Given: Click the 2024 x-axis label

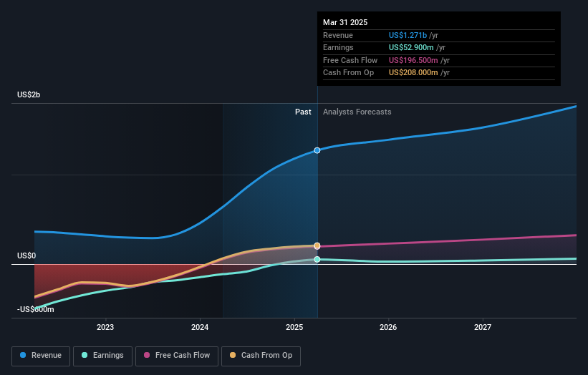Looking at the screenshot, I should [200, 328].
